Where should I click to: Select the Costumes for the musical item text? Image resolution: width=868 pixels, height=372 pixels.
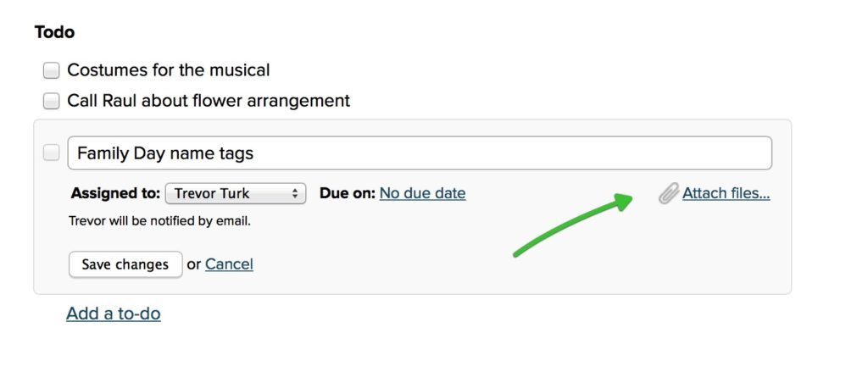click(169, 70)
